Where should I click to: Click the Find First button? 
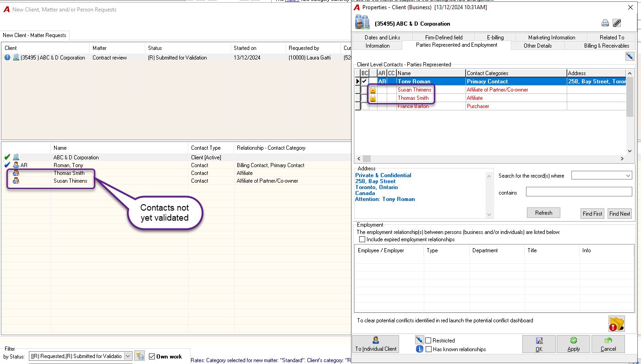[592, 214]
